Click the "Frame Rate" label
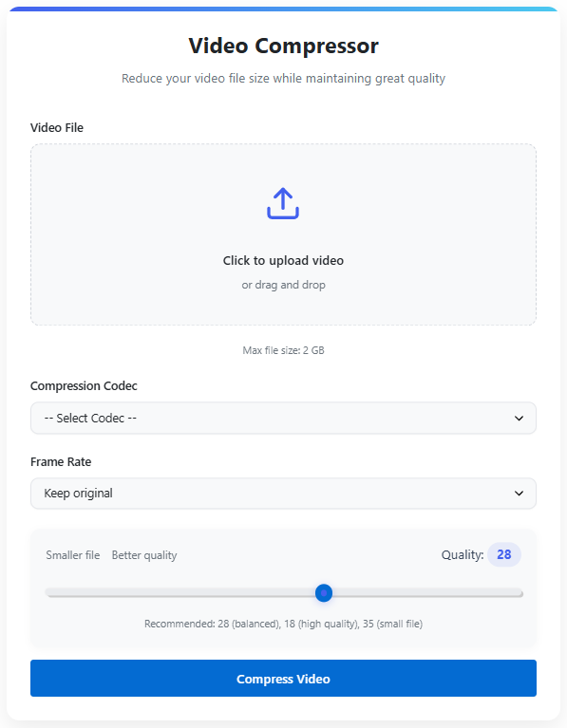This screenshot has height=728, width=567. pyautogui.click(x=61, y=462)
